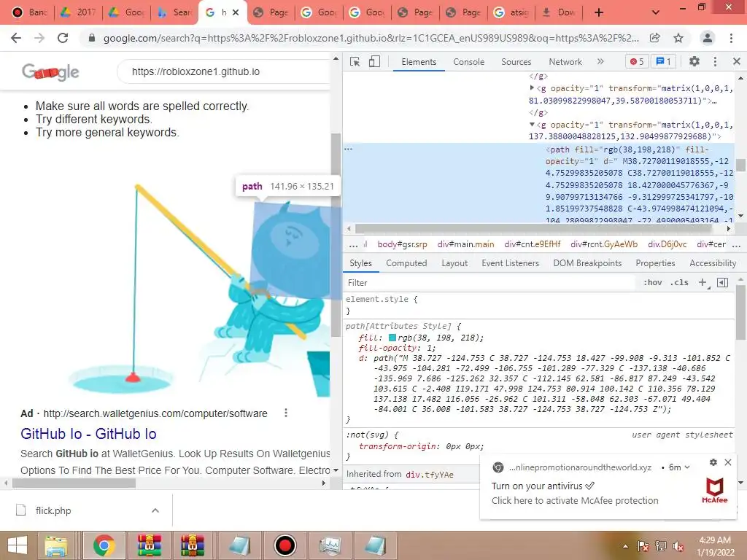Open the Event Listeners sub-tab
The image size is (747, 560).
[510, 263]
